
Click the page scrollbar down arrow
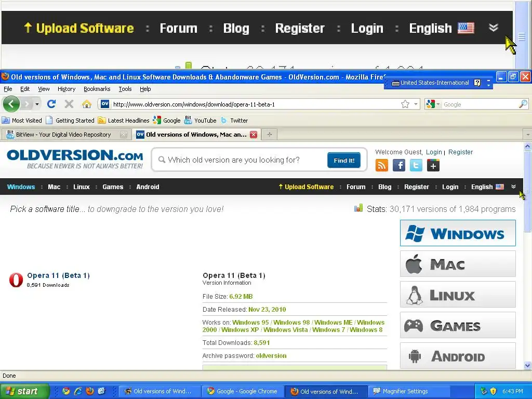coord(528,365)
